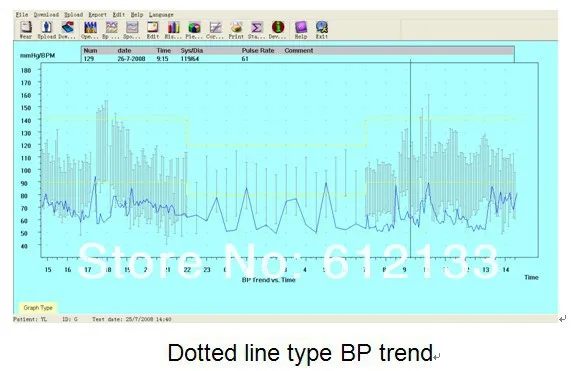577x371 pixels.
Task: Click the Num column header
Action: point(91,50)
